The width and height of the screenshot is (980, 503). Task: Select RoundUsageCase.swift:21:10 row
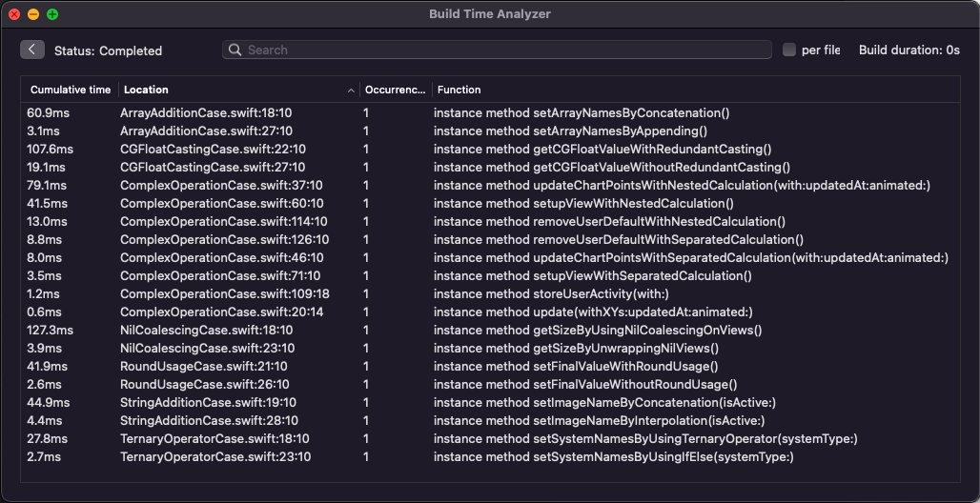point(203,367)
